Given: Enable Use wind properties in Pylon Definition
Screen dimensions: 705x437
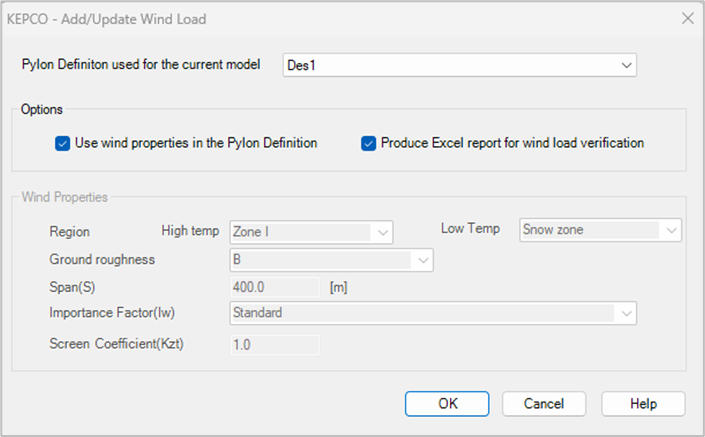Looking at the screenshot, I should (x=63, y=143).
